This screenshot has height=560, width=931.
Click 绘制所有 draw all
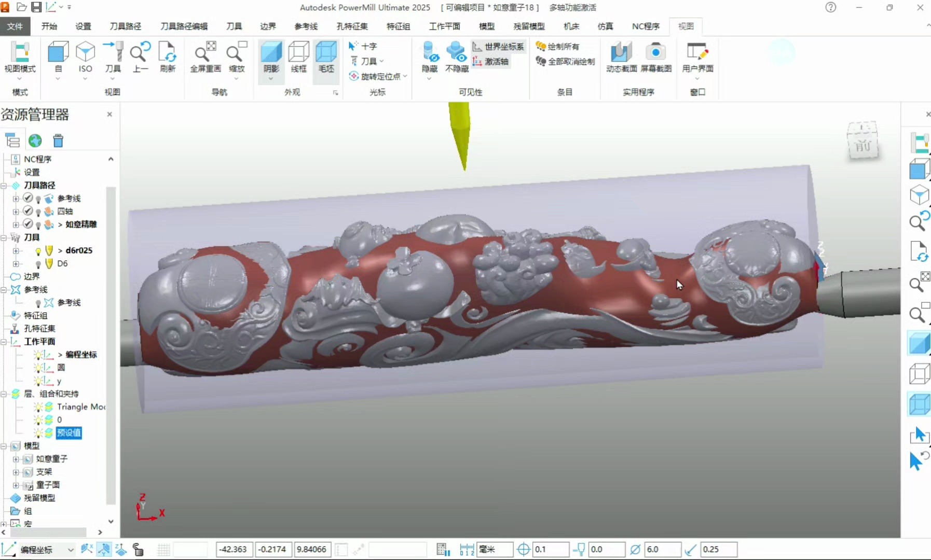pyautogui.click(x=557, y=46)
